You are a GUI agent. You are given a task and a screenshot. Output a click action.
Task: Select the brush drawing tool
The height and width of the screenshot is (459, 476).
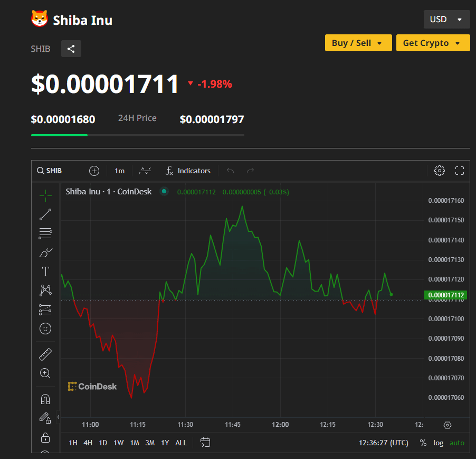tap(45, 252)
